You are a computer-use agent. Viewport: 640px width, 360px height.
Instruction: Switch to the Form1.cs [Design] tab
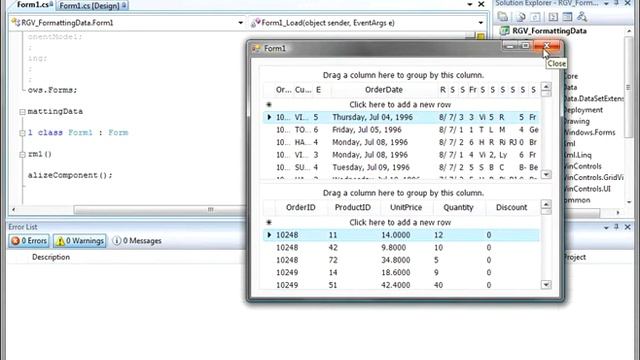pos(92,5)
